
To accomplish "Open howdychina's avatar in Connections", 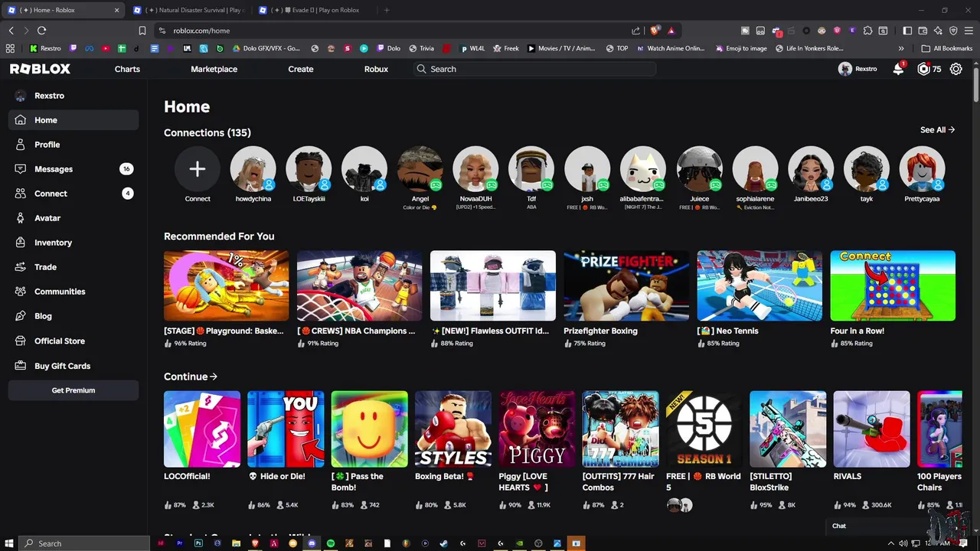I will point(253,169).
